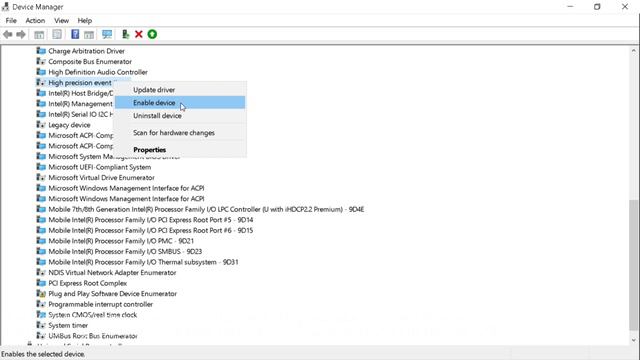640x360 pixels.
Task: Click the icon beside Microsoft Virtual Drive Enumerator
Action: tap(41, 178)
